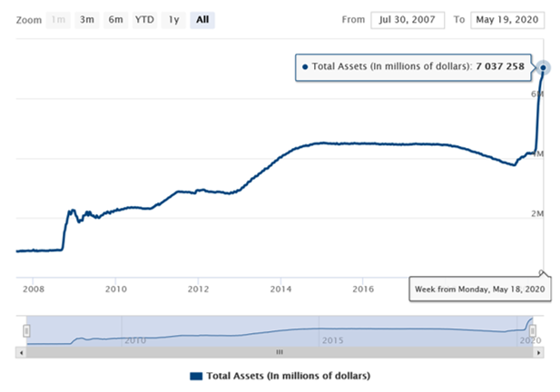The height and width of the screenshot is (392, 560).
Task: Click the navigator scrollbar thumb
Action: click(x=280, y=351)
